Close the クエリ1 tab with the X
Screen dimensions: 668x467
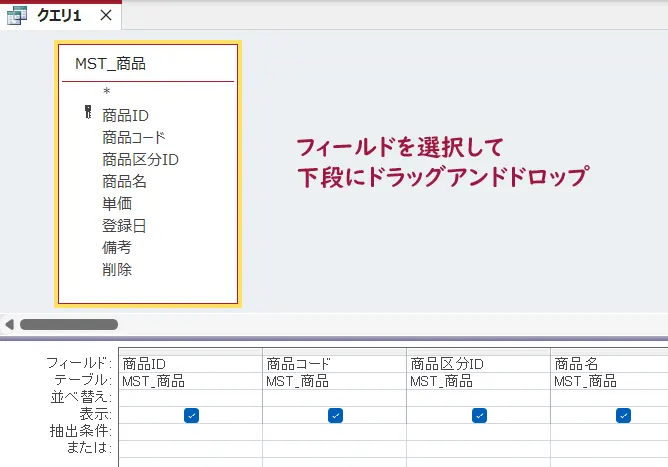(x=106, y=17)
